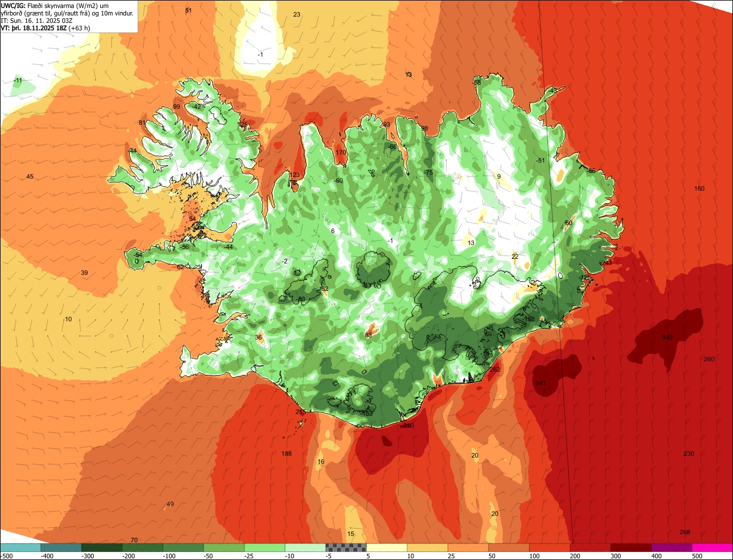Click the map value "-75" in north Iceland
Viewport: 733px width, 560px height.
pos(428,172)
